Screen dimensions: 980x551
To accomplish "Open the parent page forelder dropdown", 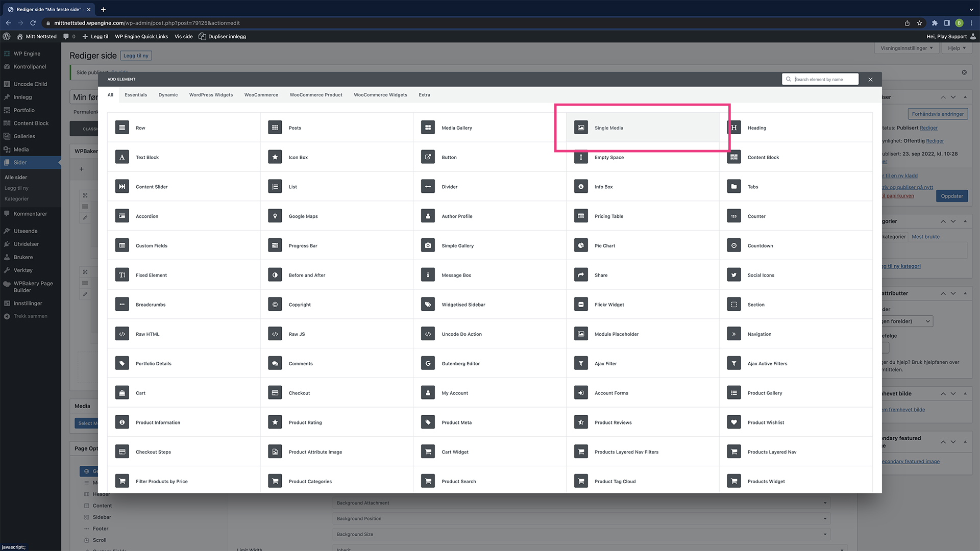I will (x=908, y=321).
